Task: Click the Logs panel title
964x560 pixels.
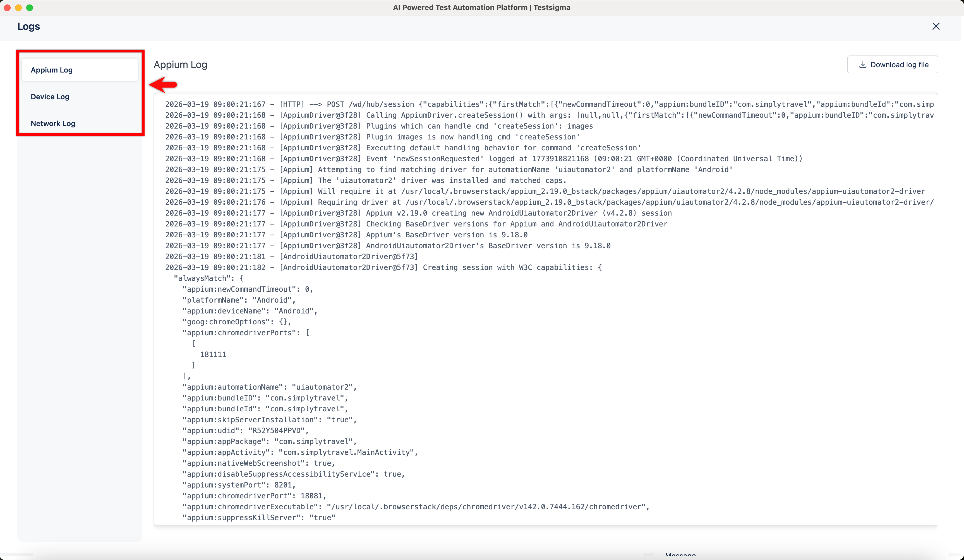Action: [29, 26]
